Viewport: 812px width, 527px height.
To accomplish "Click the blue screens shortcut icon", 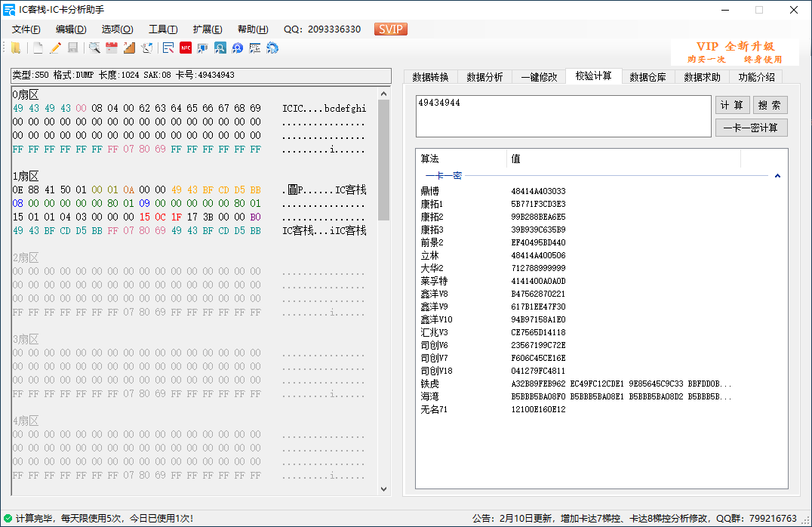I will [202, 48].
